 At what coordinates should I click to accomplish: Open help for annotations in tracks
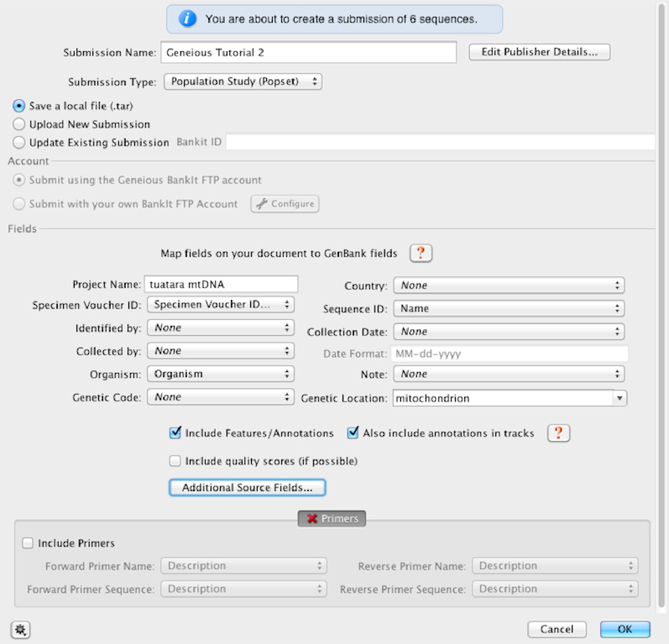558,433
